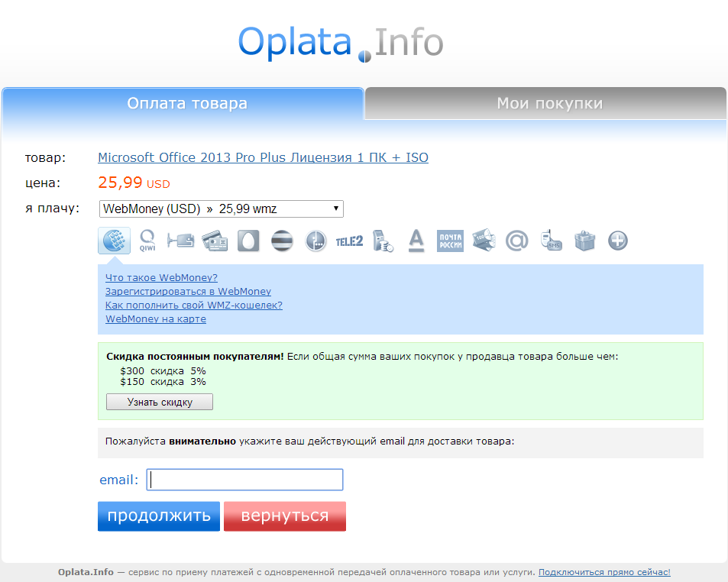Pick the bank card payment icon
This screenshot has width=728, height=582.
click(x=215, y=241)
